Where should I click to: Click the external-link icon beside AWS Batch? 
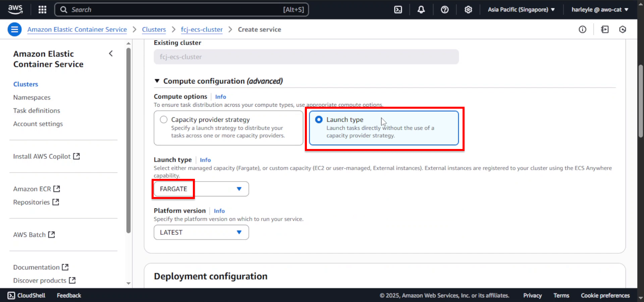(x=51, y=235)
